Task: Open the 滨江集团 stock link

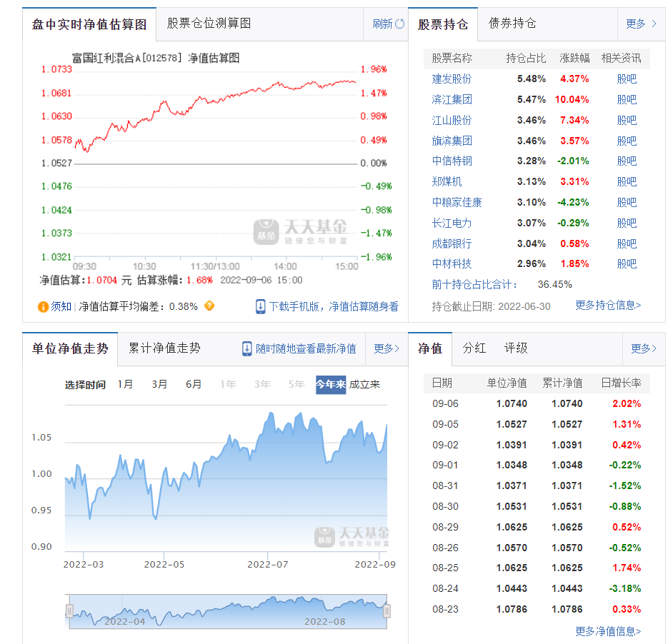Action: pyautogui.click(x=452, y=100)
